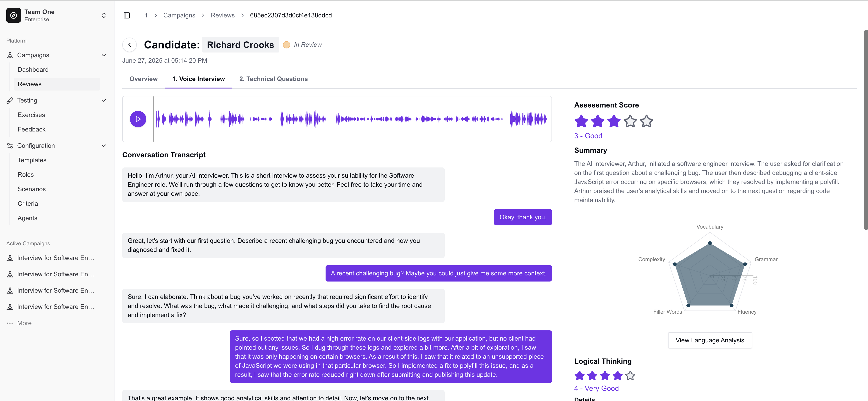868x401 pixels.
Task: Collapse the Campaigns section chevron
Action: click(x=104, y=55)
